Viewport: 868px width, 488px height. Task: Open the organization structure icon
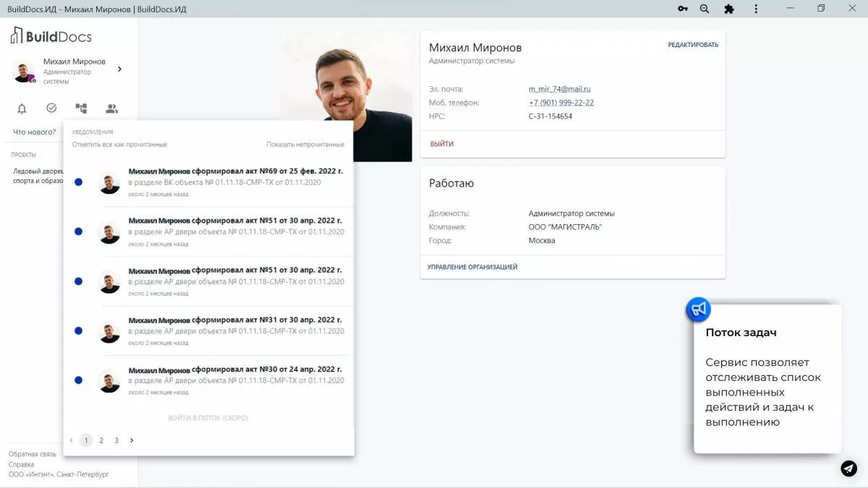(x=81, y=108)
